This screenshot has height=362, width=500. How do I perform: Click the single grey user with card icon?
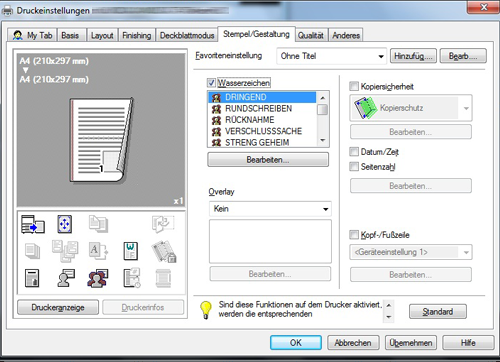[65, 278]
